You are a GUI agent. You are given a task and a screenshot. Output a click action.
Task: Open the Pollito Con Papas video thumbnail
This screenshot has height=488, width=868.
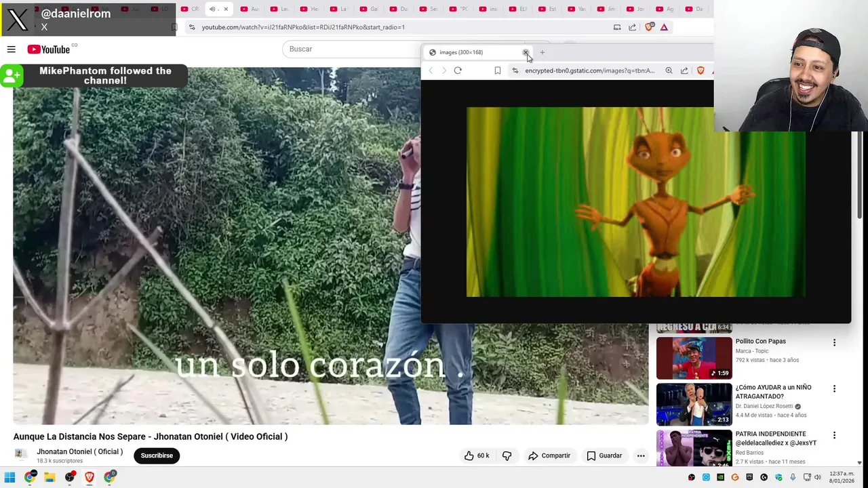(694, 358)
